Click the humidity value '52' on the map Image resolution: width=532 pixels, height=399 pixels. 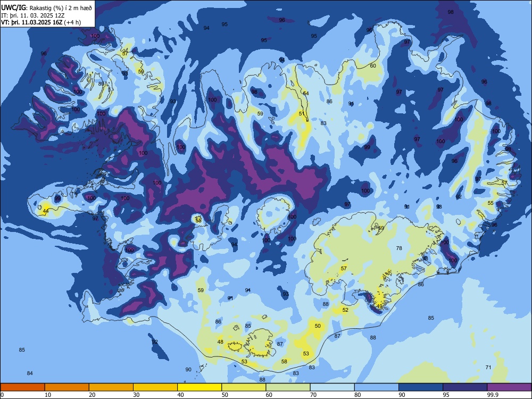(x=345, y=310)
